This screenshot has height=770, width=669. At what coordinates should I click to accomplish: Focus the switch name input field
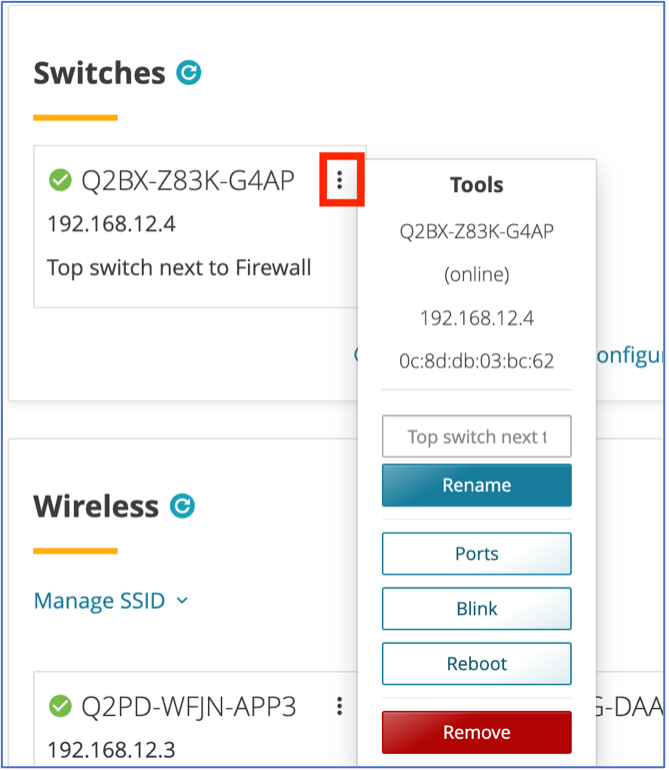pos(476,436)
